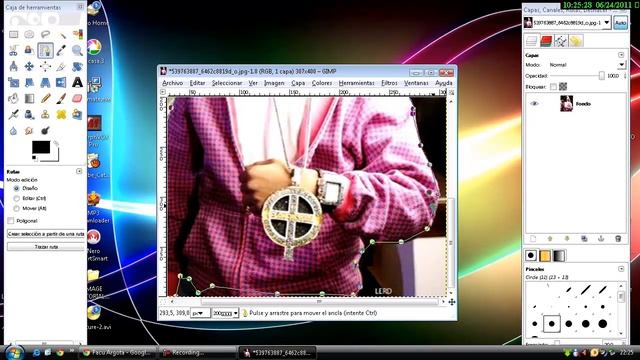Open the zoom percentage dropdown
640x360 pixels.
coord(225,313)
